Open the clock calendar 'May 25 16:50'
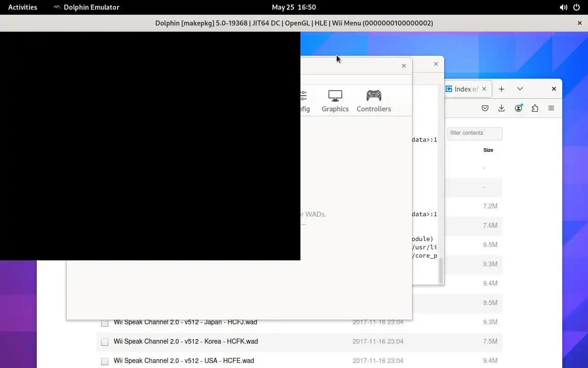The image size is (588, 368). coord(294,7)
